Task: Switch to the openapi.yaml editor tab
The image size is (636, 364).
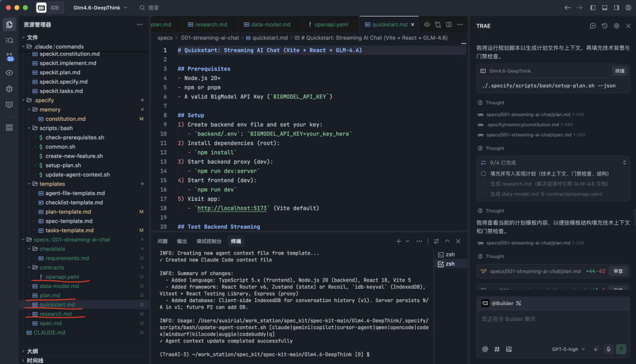Action: coord(331,25)
